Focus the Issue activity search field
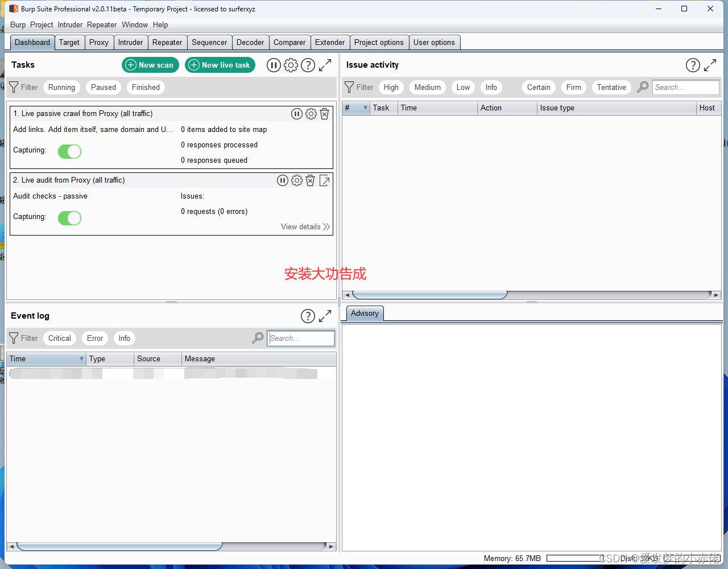Image resolution: width=728 pixels, height=569 pixels. pos(685,87)
